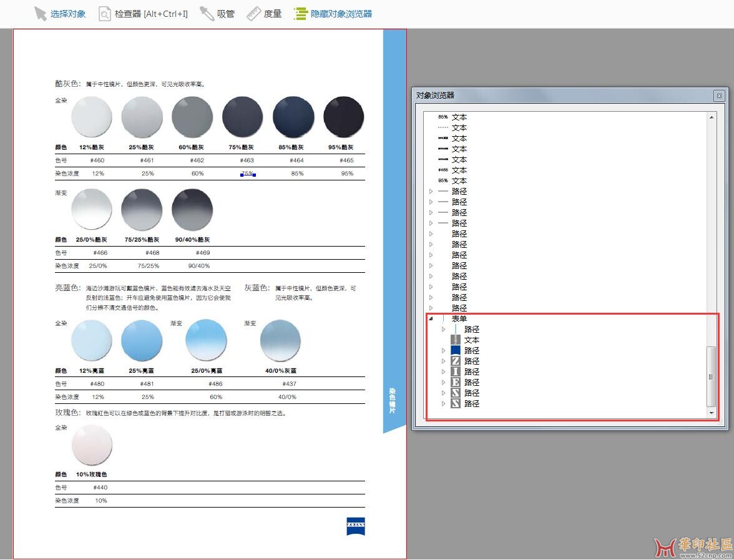Click the #437 color code
Screen dimensions: 734x560
click(x=290, y=383)
